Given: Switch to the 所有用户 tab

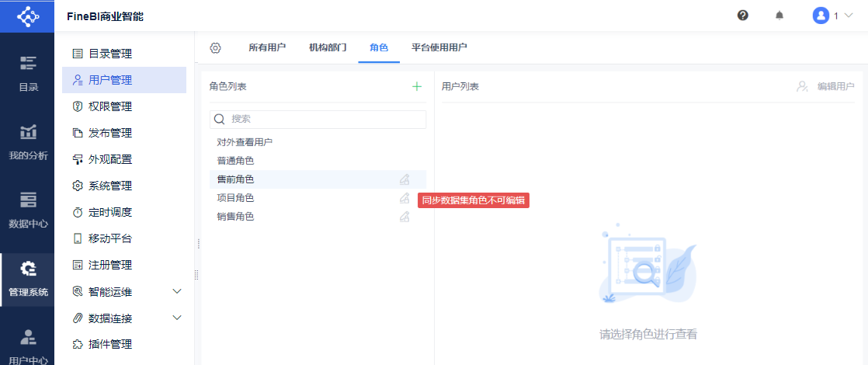Looking at the screenshot, I should (x=267, y=47).
